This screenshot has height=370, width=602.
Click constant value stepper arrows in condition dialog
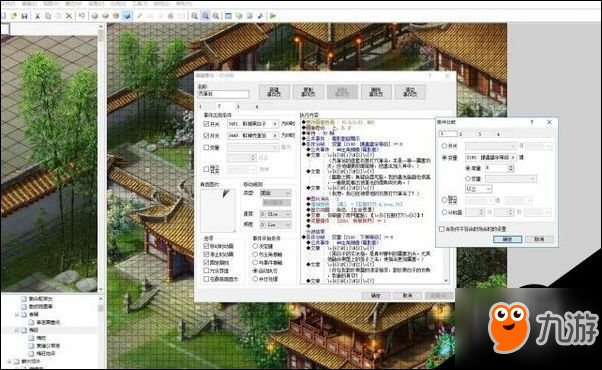(x=511, y=168)
